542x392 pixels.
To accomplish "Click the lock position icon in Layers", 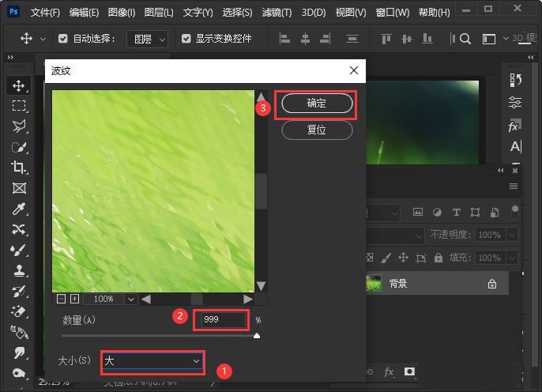I will [403, 258].
